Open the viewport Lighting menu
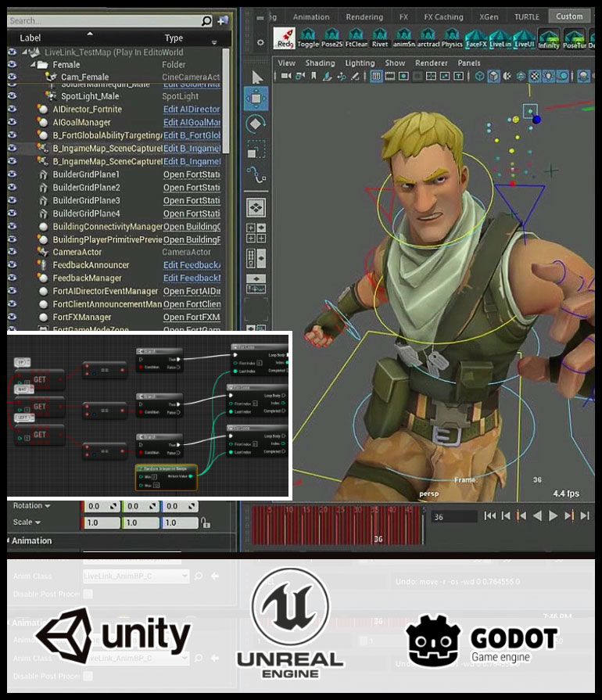This screenshot has height=700, width=602. [359, 63]
